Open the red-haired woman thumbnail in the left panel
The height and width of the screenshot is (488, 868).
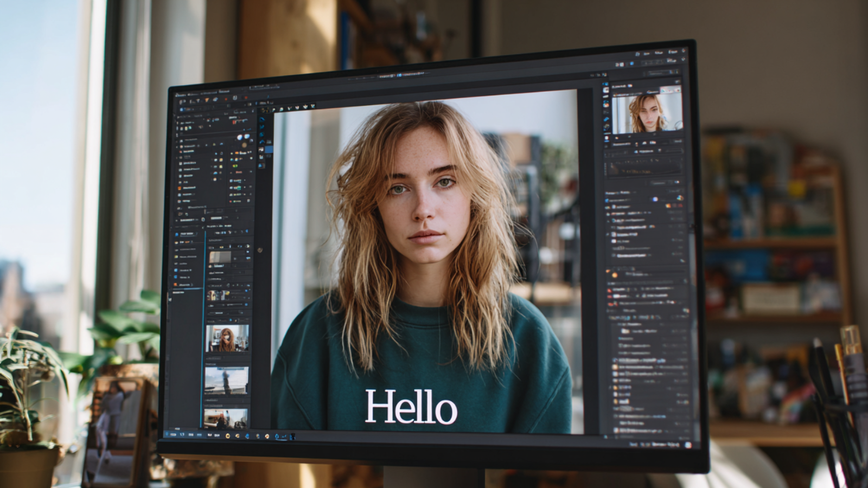point(227,338)
